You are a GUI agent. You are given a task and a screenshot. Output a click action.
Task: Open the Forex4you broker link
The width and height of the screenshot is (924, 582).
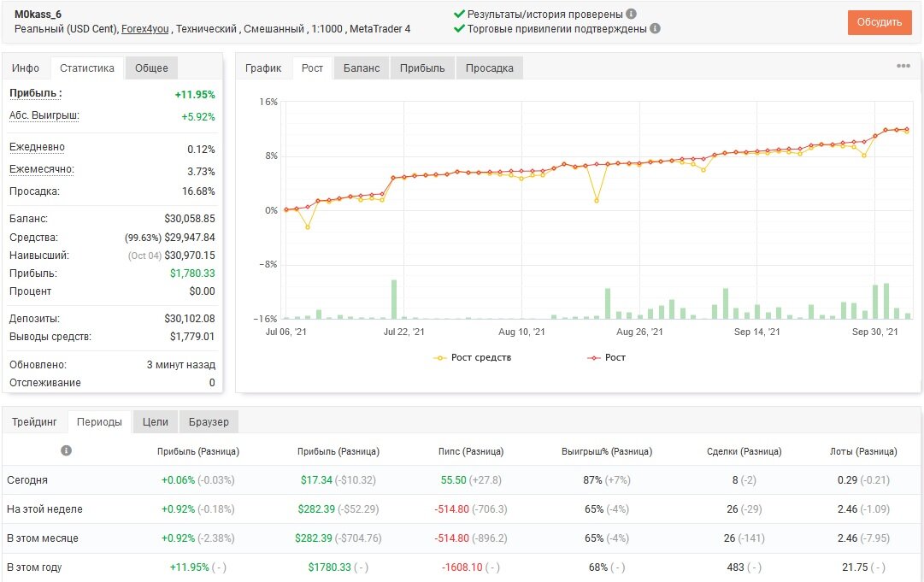pos(145,29)
